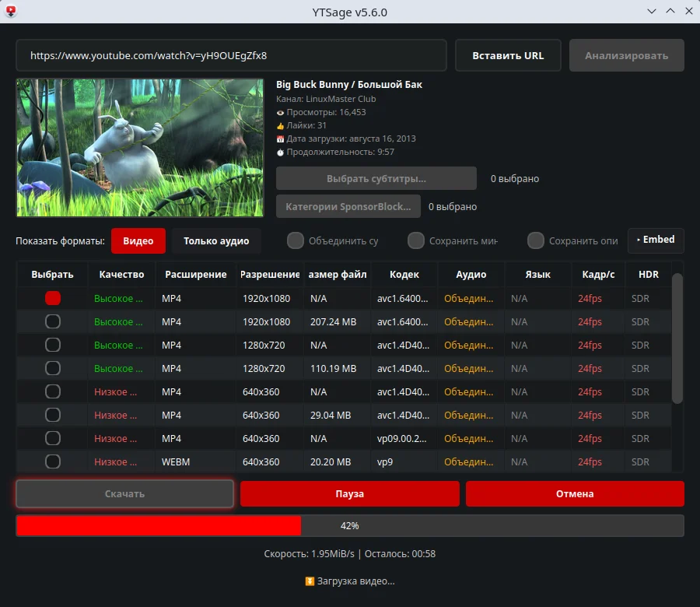Sort by the Кодек column header
This screenshot has height=607, width=700.
coord(404,274)
